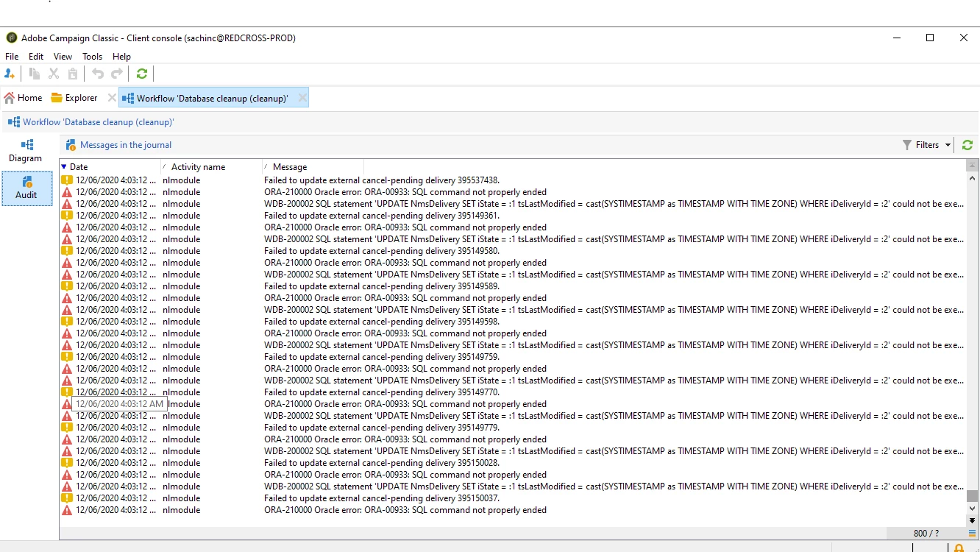Click Adobe Campaign app icon in title bar
Screen dimensions: 980x552
pos(11,38)
